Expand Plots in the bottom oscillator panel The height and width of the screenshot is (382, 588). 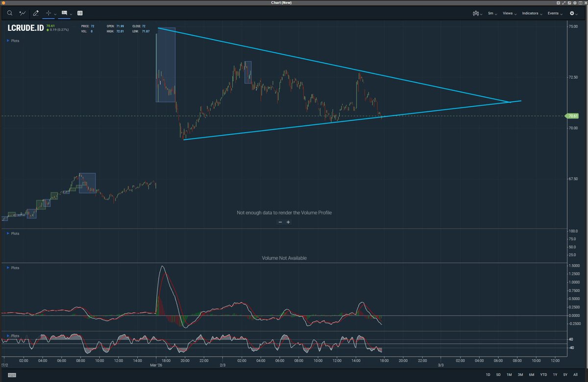(13, 336)
